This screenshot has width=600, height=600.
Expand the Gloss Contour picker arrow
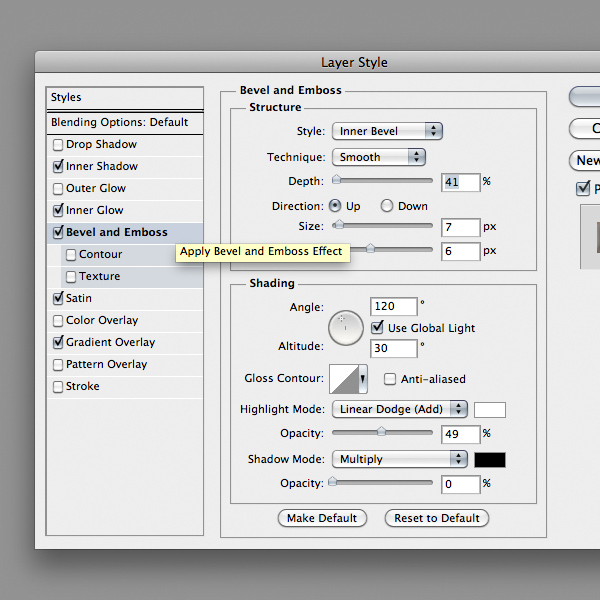click(x=363, y=379)
